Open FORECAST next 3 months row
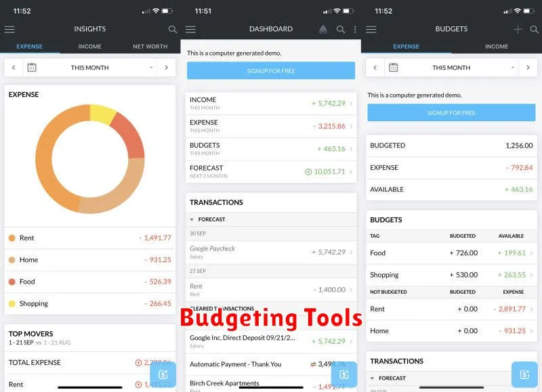This screenshot has width=542, height=392. click(271, 172)
